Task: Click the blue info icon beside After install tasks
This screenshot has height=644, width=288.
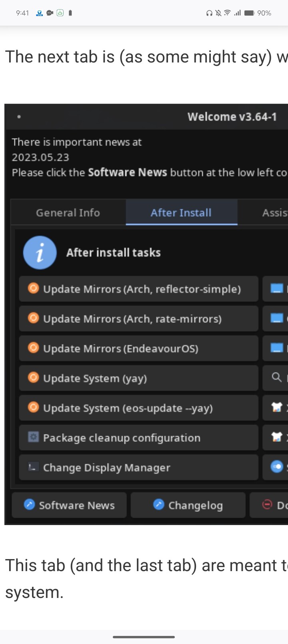Action: [40, 253]
